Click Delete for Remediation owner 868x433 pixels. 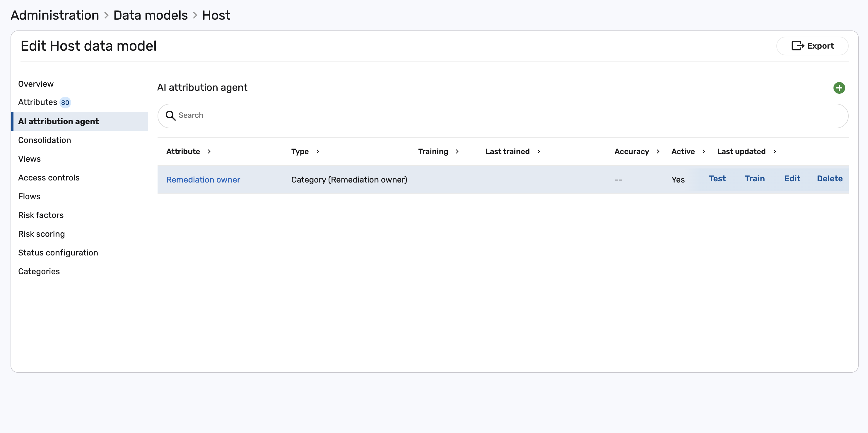[830, 179]
